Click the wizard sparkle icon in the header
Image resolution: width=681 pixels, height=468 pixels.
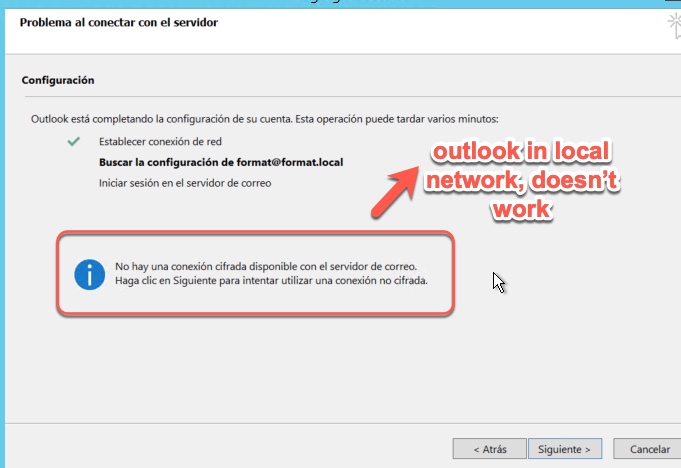point(674,25)
